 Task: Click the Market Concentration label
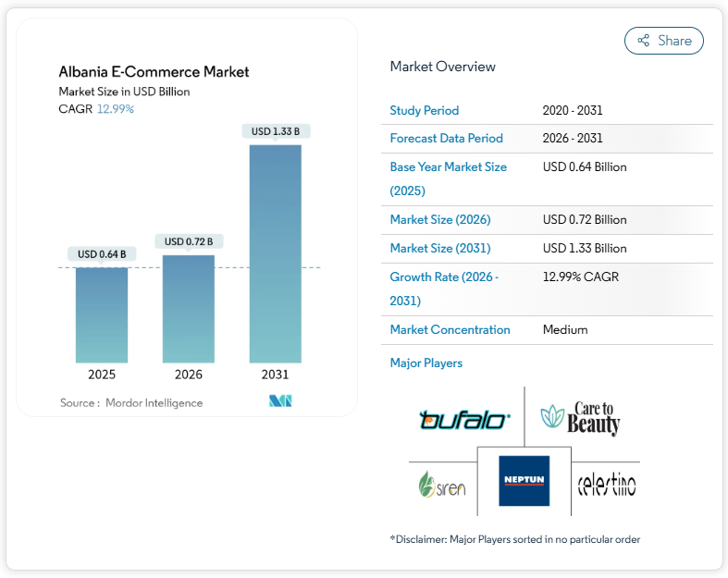point(450,329)
